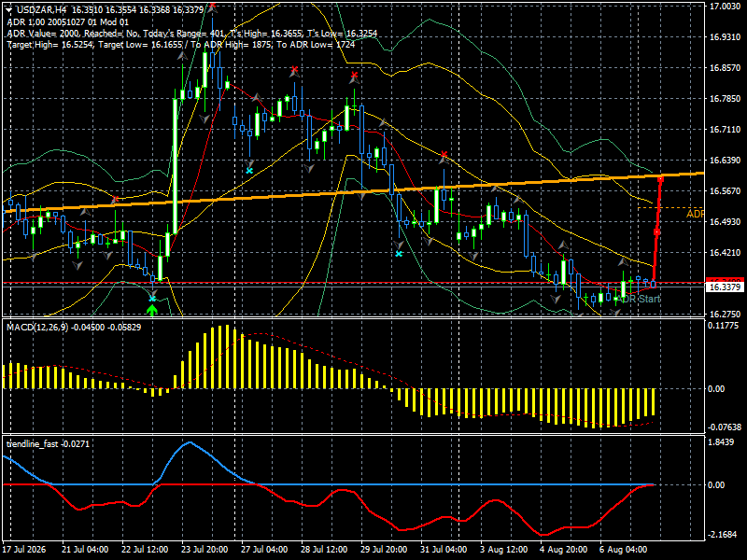This screenshot has width=747, height=560.
Task: Click the '6 Aug 04:00' time label
Action: pos(623,550)
